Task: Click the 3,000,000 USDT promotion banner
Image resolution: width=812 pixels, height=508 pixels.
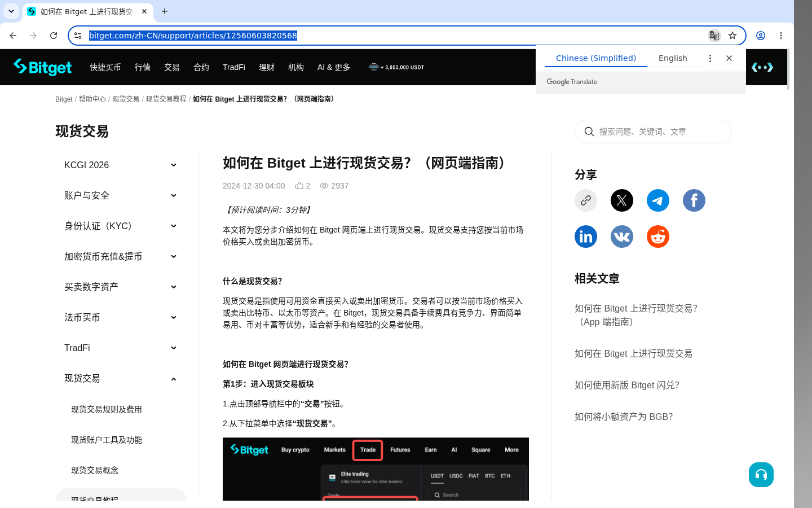Action: pyautogui.click(x=396, y=67)
